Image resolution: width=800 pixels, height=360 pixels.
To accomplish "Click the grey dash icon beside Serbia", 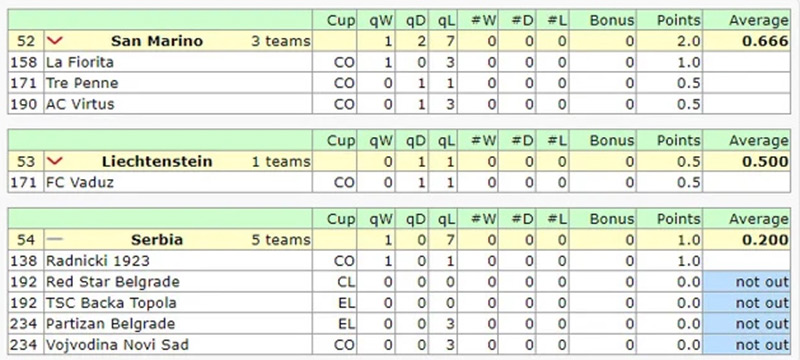I will coord(55,239).
